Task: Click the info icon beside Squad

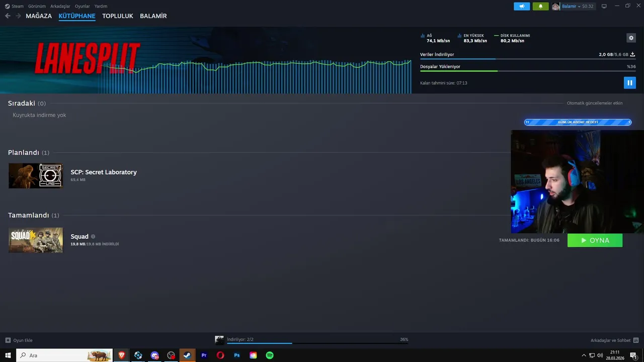Action: tap(93, 236)
